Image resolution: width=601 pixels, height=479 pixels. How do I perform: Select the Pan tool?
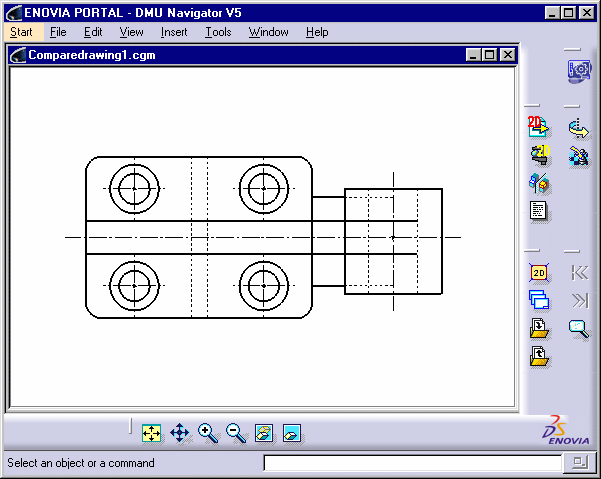180,433
